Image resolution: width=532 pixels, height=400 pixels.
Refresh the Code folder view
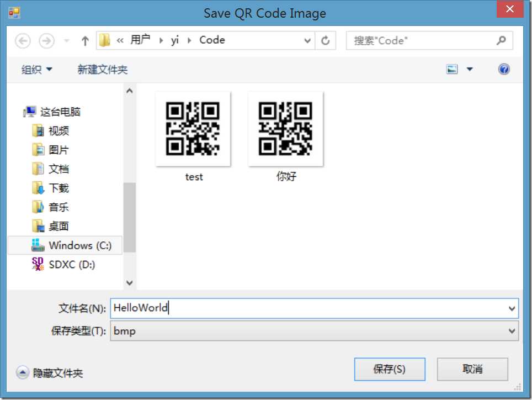click(x=326, y=41)
